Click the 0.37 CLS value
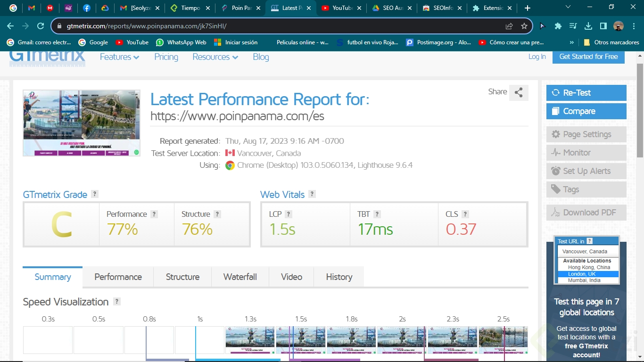The image size is (644, 362). [x=461, y=230]
